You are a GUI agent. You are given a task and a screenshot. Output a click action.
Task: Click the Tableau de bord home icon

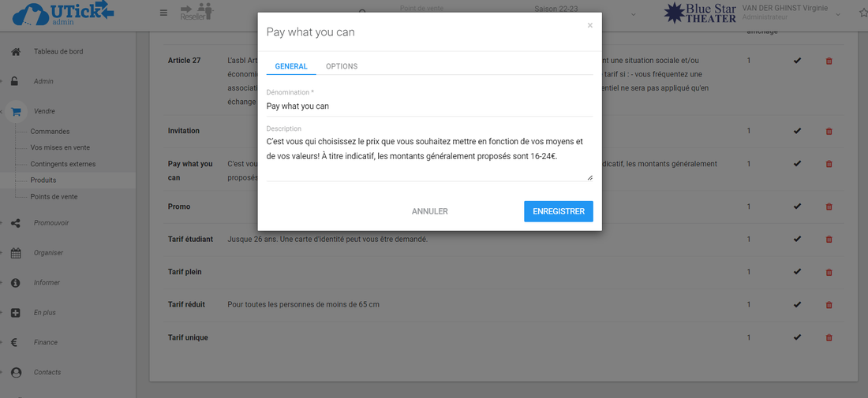15,52
